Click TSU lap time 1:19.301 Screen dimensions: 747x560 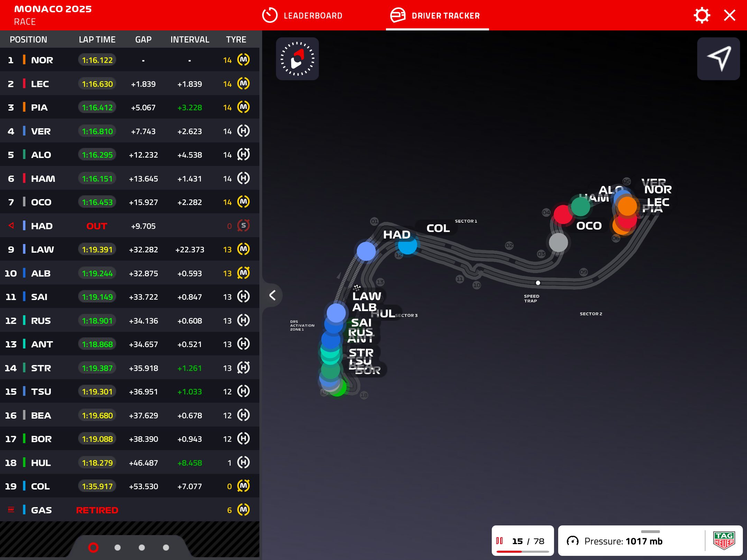97,392
